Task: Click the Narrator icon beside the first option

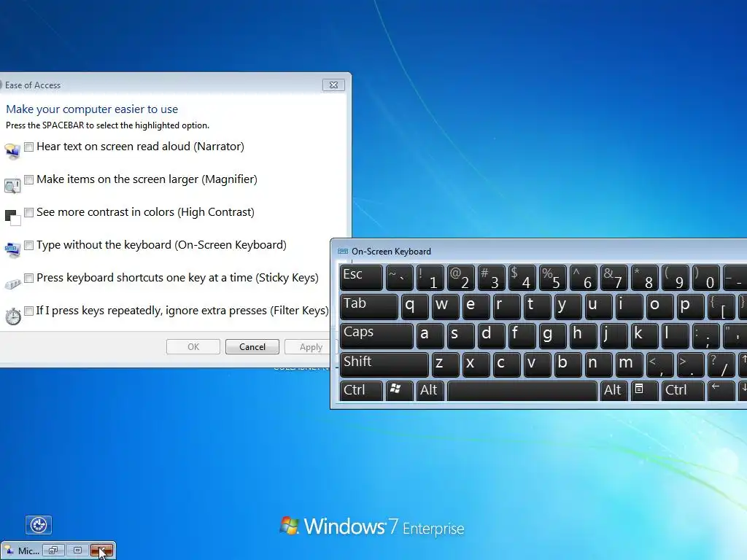Action: coord(12,151)
